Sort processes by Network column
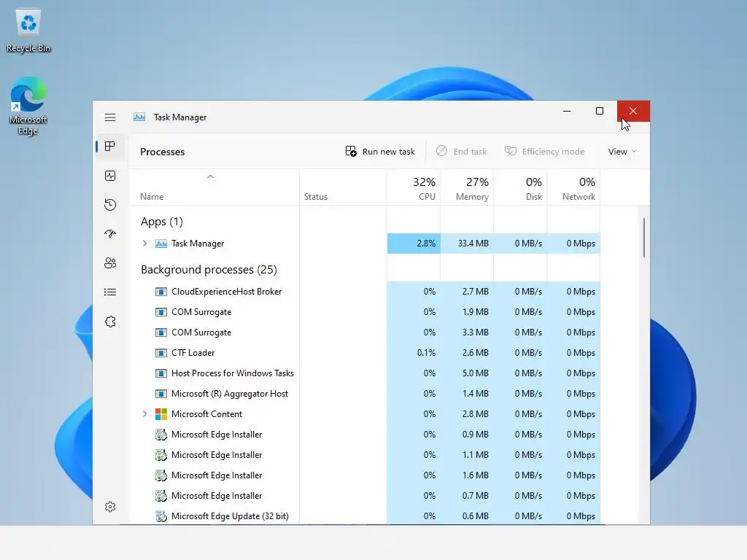Image resolution: width=747 pixels, height=560 pixels. (x=573, y=188)
